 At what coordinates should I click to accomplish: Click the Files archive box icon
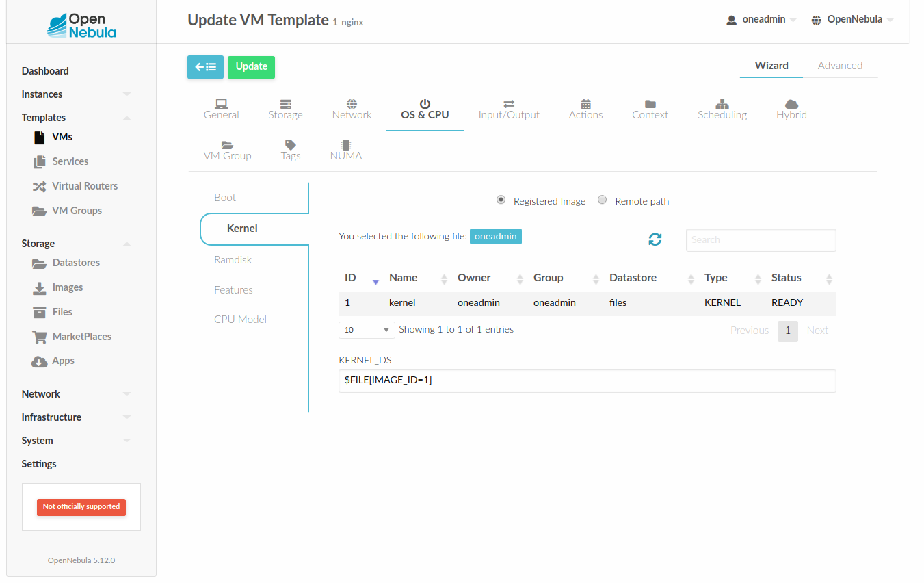pyautogui.click(x=39, y=312)
